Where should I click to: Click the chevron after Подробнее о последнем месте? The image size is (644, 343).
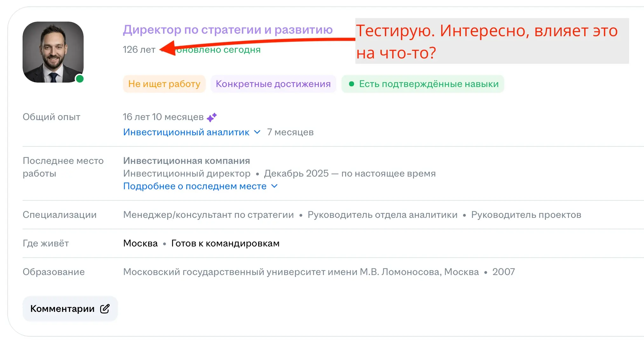pos(275,186)
